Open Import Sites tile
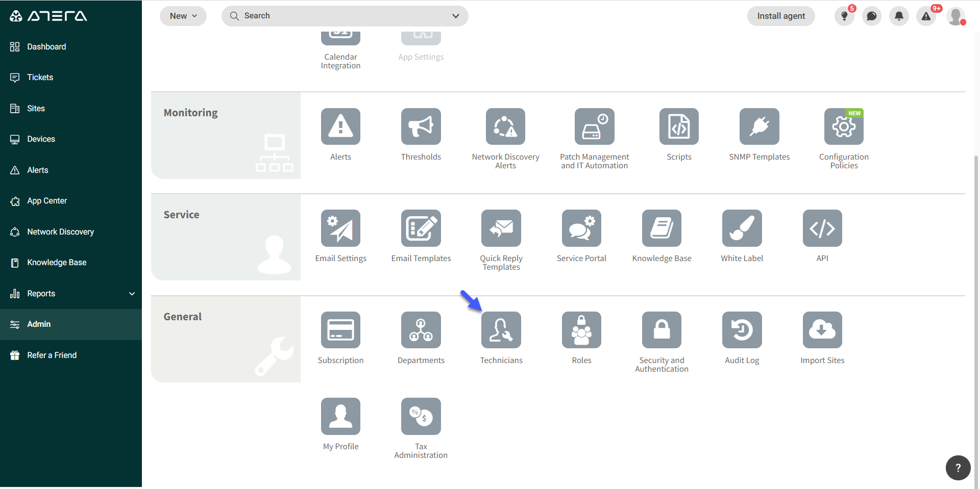980x489 pixels. (822, 330)
